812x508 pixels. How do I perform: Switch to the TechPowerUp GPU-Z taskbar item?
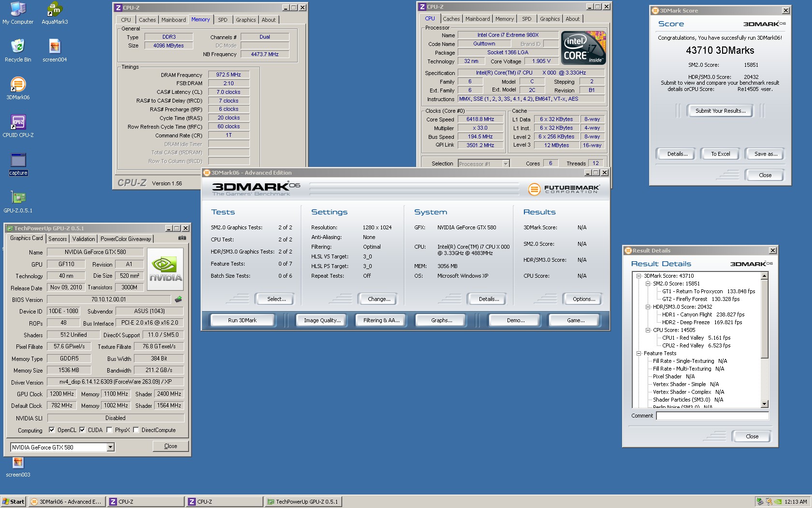(304, 502)
